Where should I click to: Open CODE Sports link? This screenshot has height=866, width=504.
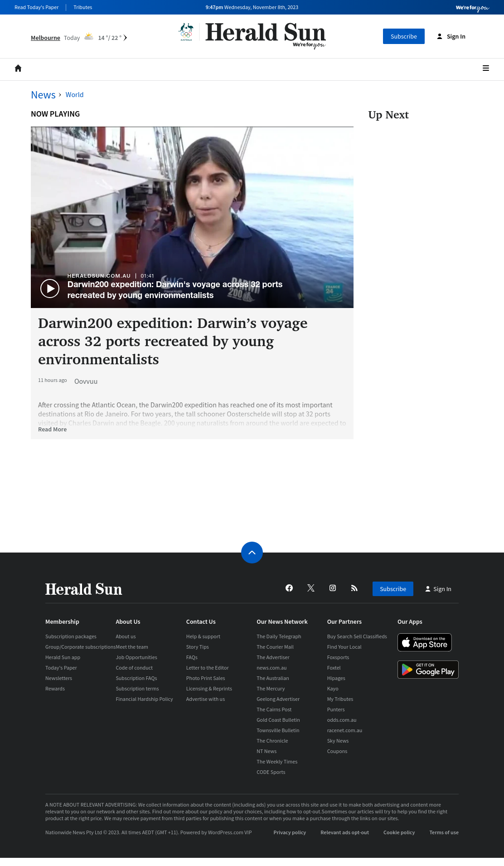pos(271,772)
